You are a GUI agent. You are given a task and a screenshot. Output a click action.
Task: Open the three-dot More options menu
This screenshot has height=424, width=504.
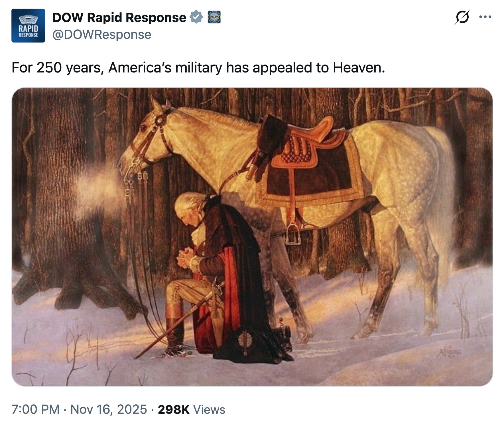click(x=485, y=17)
